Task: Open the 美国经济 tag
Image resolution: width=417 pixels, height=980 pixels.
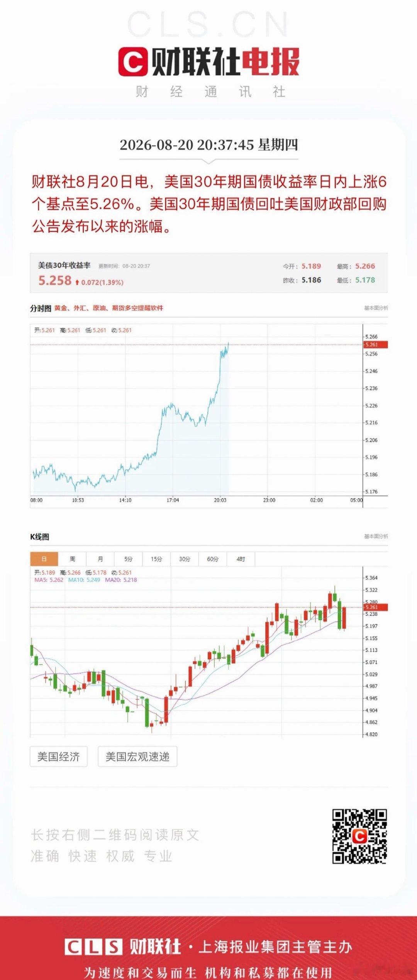Action: (59, 756)
